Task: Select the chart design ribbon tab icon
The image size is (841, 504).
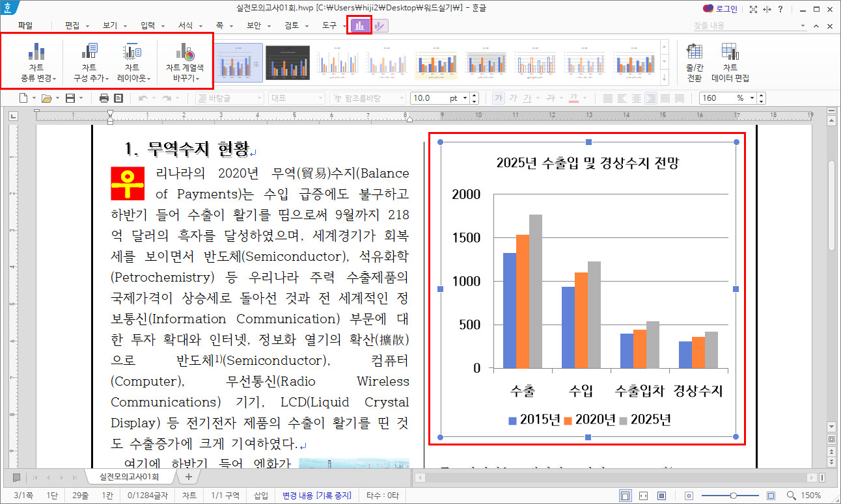Action: tap(359, 25)
